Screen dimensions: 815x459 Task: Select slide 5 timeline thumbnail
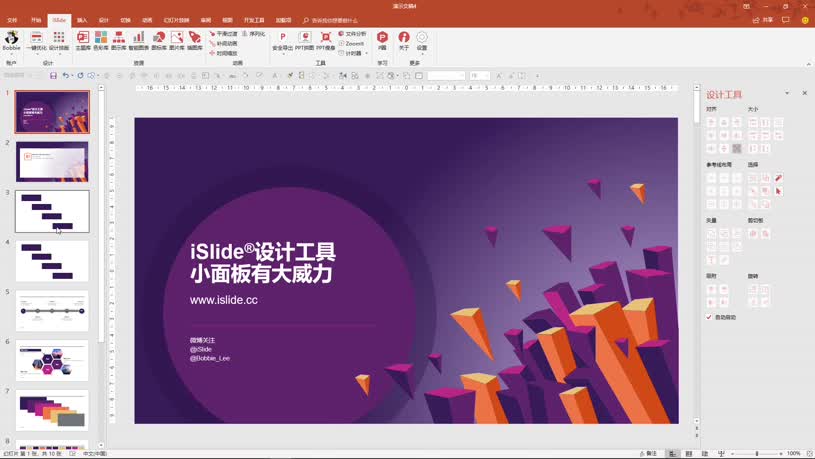(52, 311)
